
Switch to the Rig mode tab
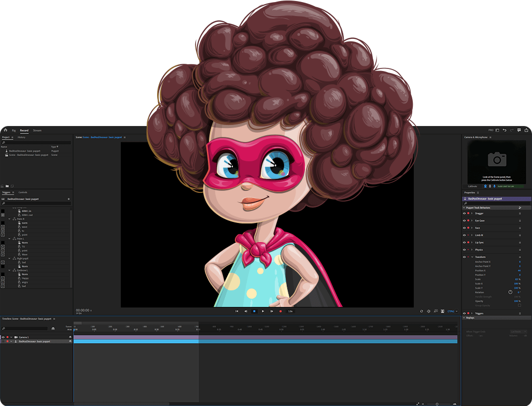pos(14,130)
